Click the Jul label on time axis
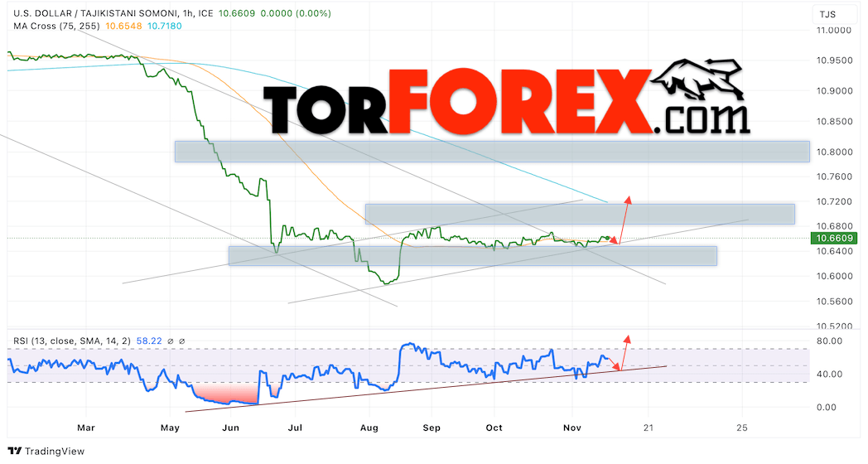 click(294, 428)
